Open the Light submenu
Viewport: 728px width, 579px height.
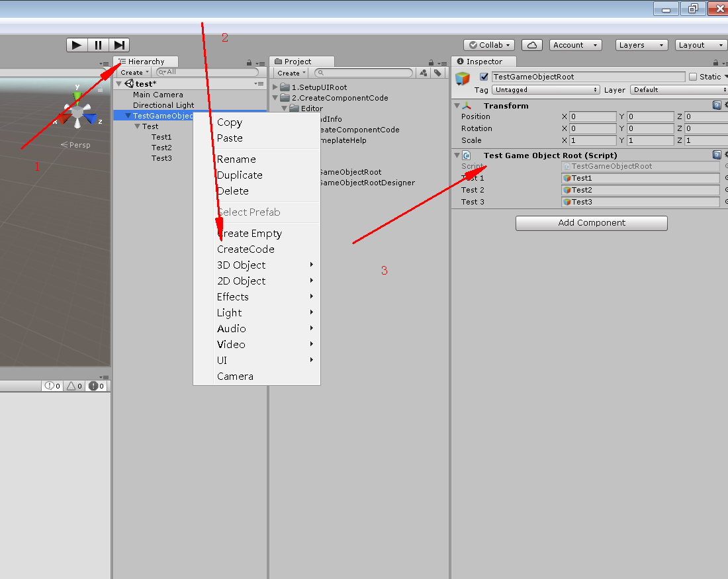257,313
